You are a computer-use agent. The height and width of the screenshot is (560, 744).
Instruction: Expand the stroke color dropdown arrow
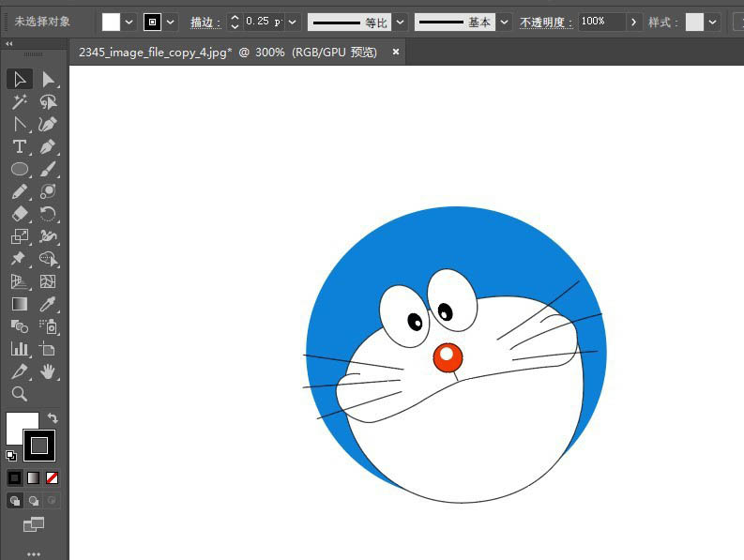tap(171, 22)
